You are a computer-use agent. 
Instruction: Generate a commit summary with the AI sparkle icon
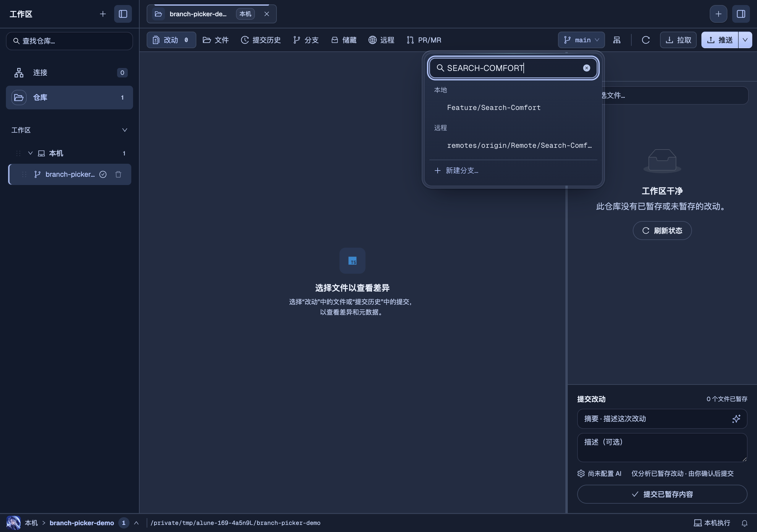click(x=736, y=419)
